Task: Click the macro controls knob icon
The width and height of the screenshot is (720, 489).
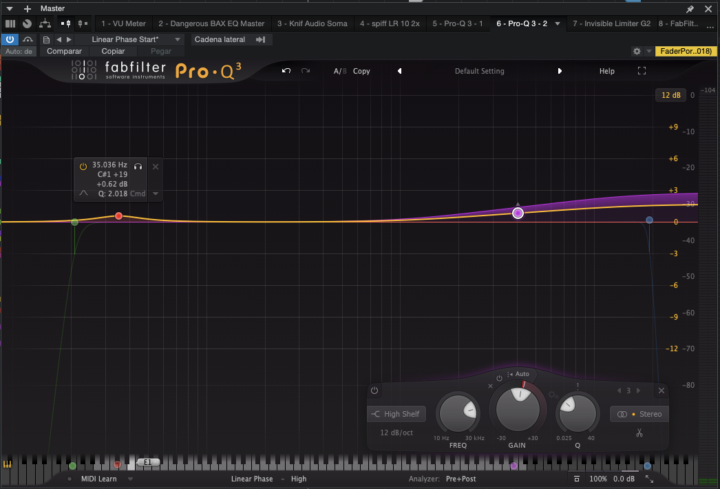Action: pyautogui.click(x=27, y=23)
